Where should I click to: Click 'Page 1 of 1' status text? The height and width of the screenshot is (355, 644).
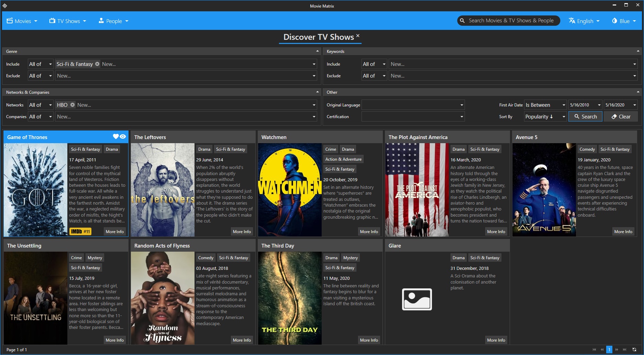16,350
